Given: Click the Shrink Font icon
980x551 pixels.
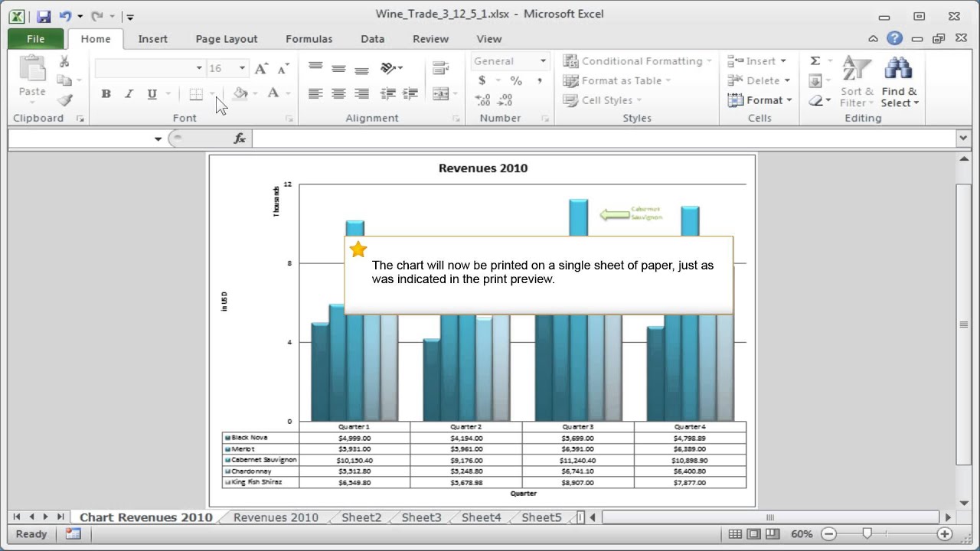Looking at the screenshot, I should point(283,69).
